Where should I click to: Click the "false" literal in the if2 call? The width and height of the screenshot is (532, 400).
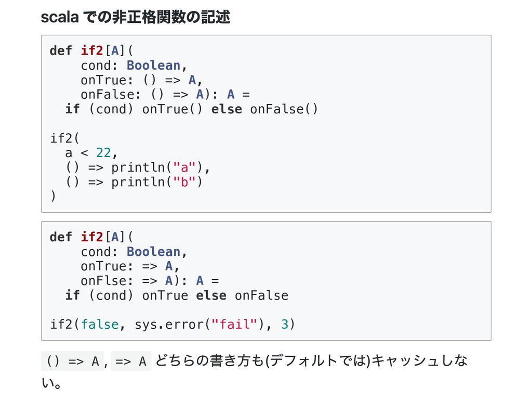[x=100, y=325]
